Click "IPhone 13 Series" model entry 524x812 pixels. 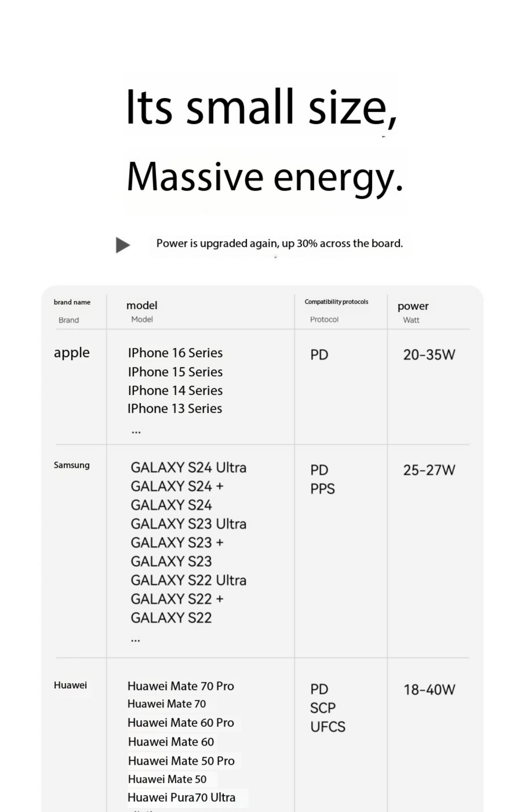tap(175, 409)
